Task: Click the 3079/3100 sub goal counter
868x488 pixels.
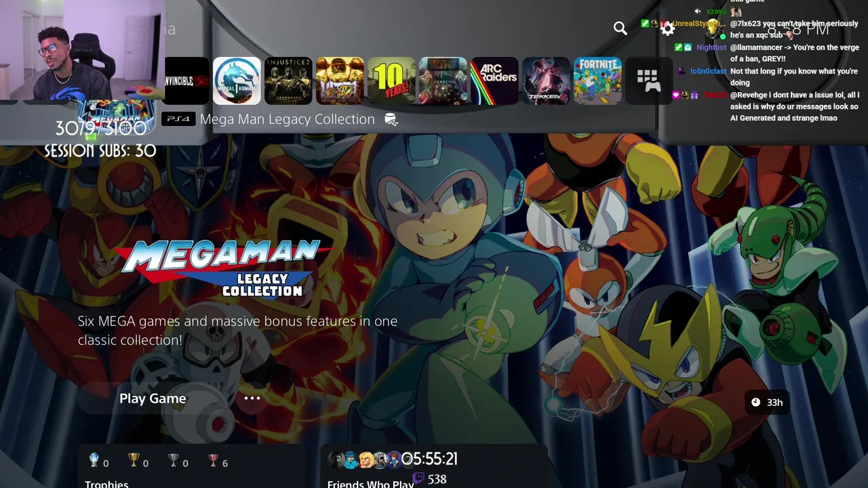Action: (100, 128)
